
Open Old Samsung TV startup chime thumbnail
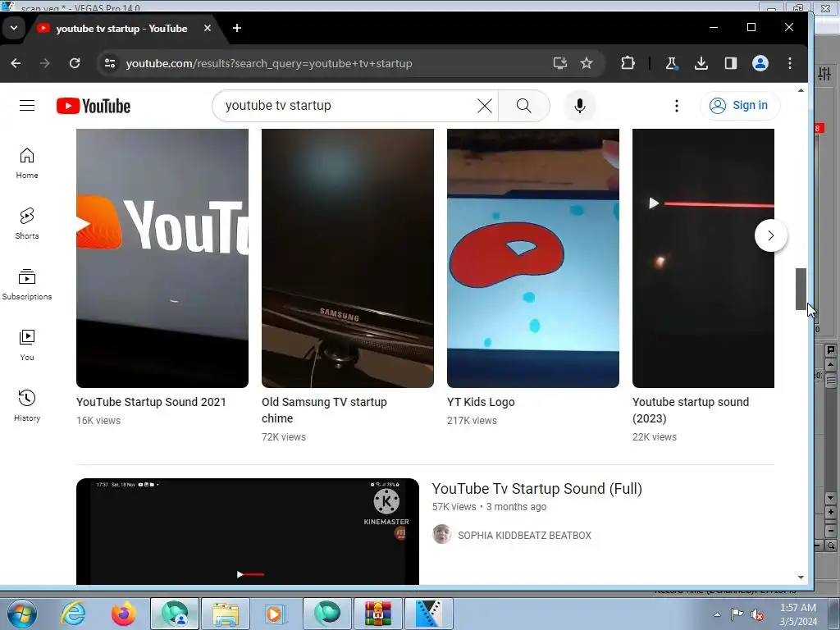[x=348, y=258]
